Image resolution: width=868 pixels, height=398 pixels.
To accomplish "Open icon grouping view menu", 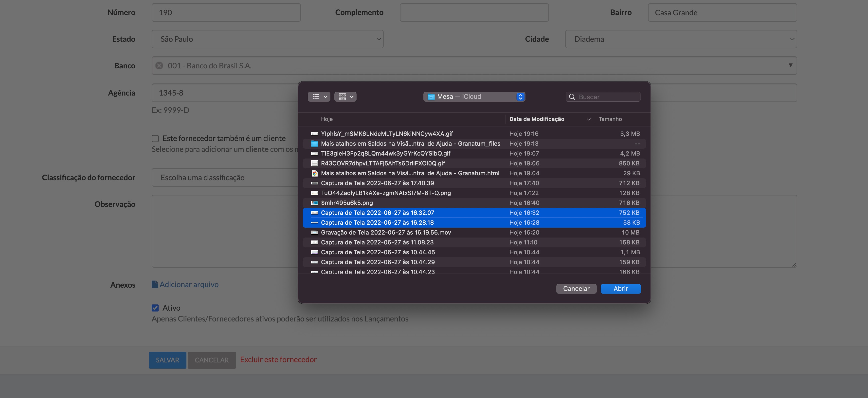I will 345,97.
